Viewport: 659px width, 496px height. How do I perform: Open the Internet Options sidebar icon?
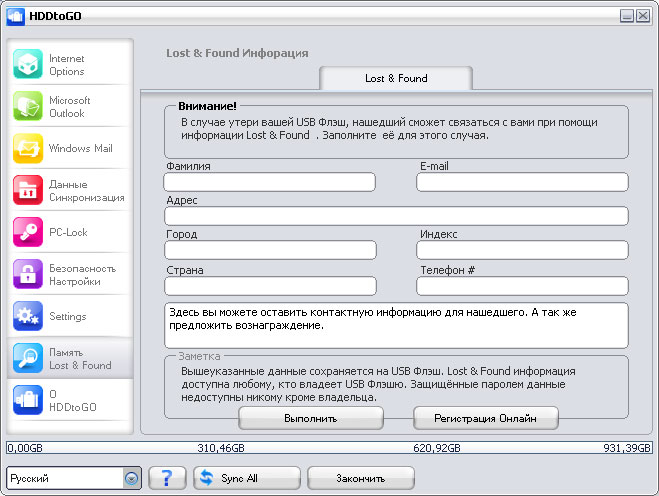28,65
